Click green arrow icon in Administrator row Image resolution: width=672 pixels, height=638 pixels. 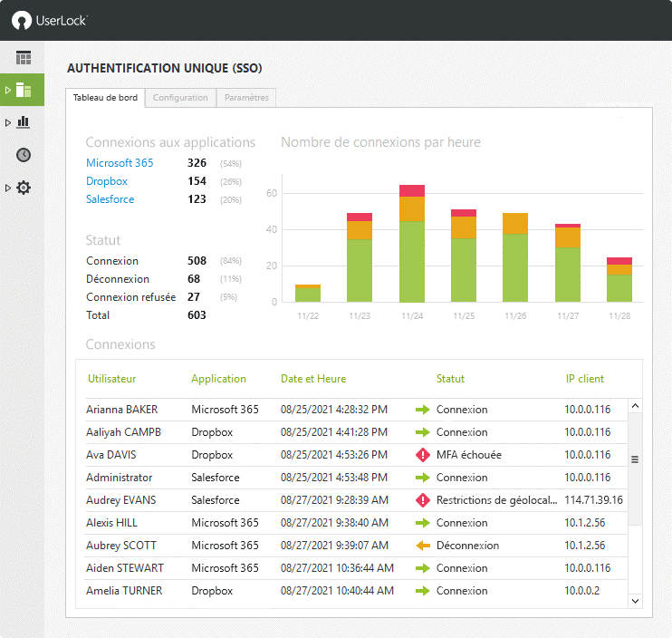point(423,478)
